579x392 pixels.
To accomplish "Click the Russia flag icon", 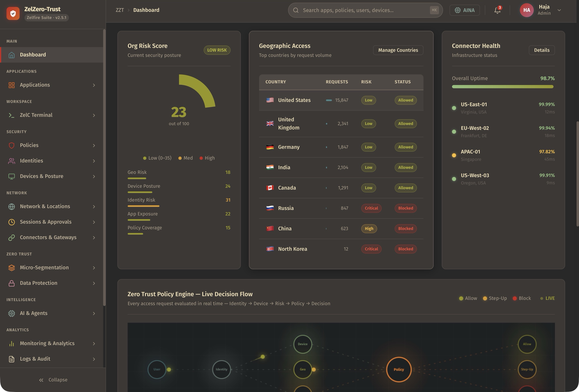I will [x=270, y=208].
